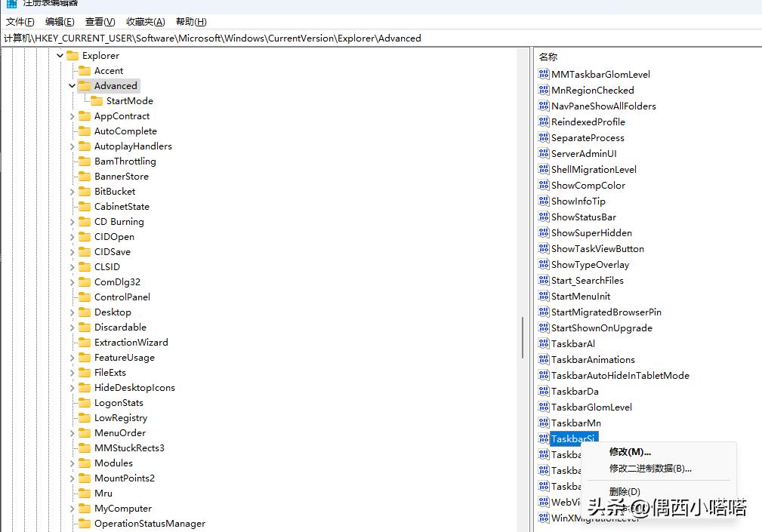Select 删除(D) in the context menu
This screenshot has width=762, height=532.
click(625, 492)
